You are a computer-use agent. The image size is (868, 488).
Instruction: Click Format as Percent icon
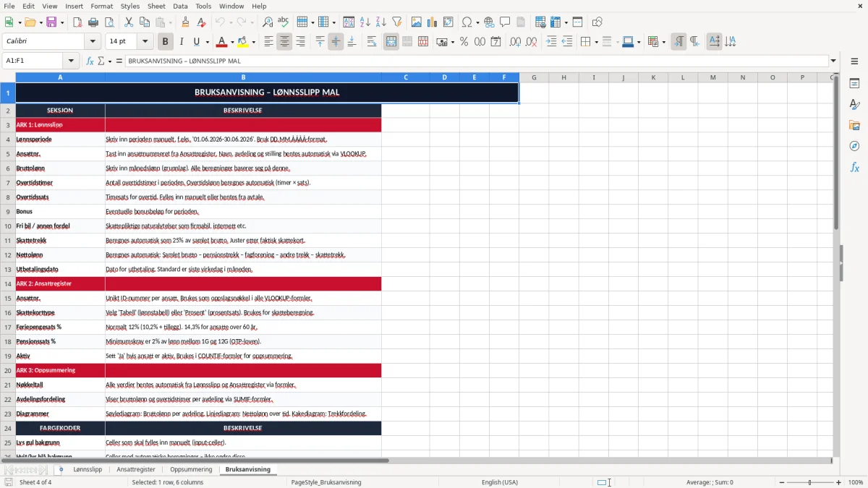click(x=464, y=42)
